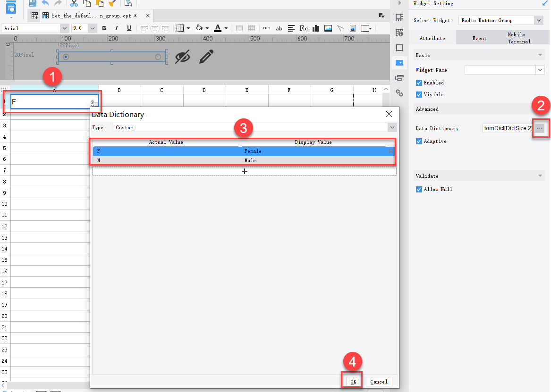Open the Type dropdown in Data Dictionary dialog
The image size is (551, 392).
click(x=392, y=127)
